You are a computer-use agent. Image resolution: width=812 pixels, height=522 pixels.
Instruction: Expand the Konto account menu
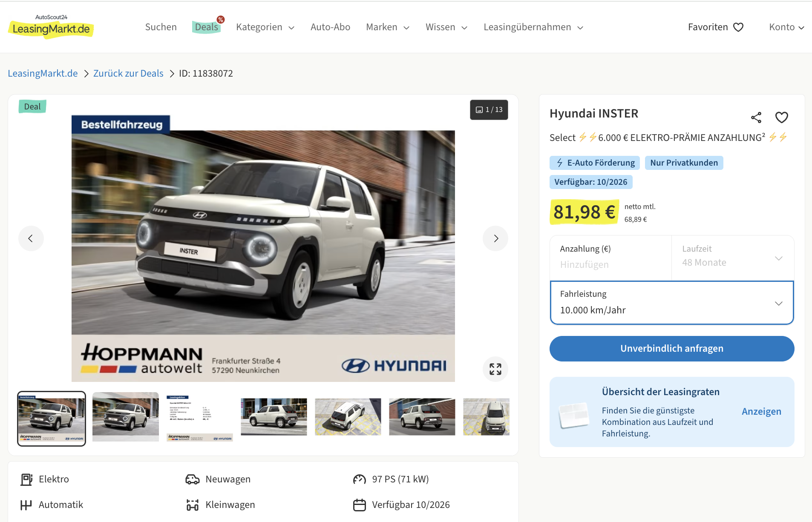click(786, 27)
